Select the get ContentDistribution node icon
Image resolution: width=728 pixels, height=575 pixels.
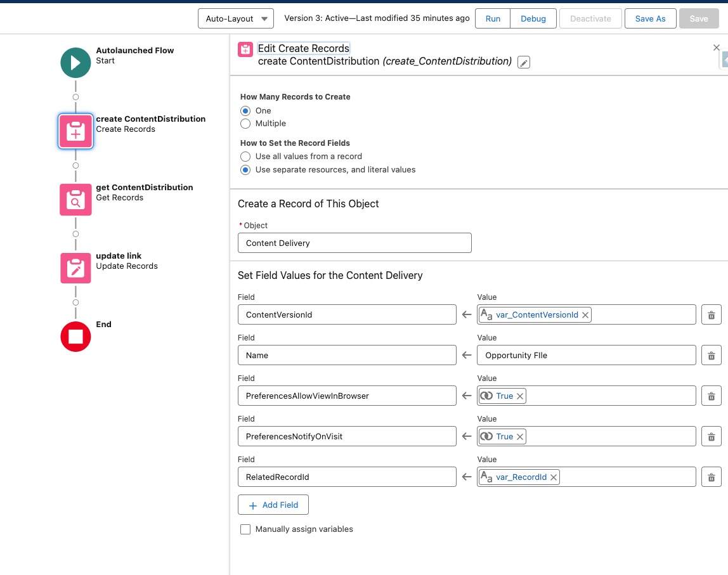click(x=75, y=200)
